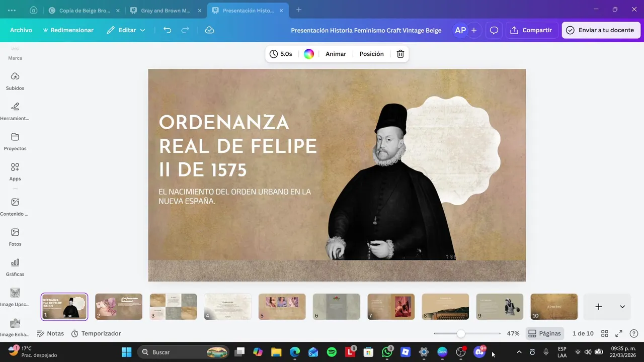Click the document title in header
The height and width of the screenshot is (362, 644).
tap(366, 30)
